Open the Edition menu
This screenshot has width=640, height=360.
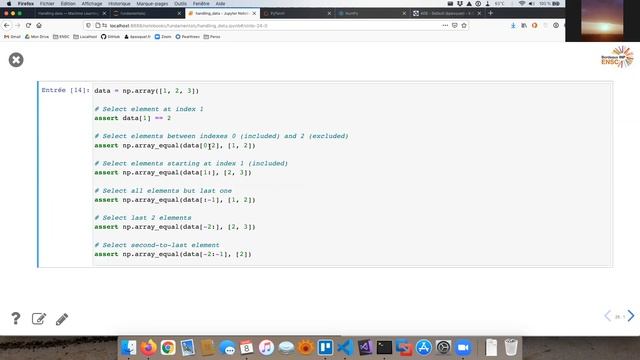point(68,4)
